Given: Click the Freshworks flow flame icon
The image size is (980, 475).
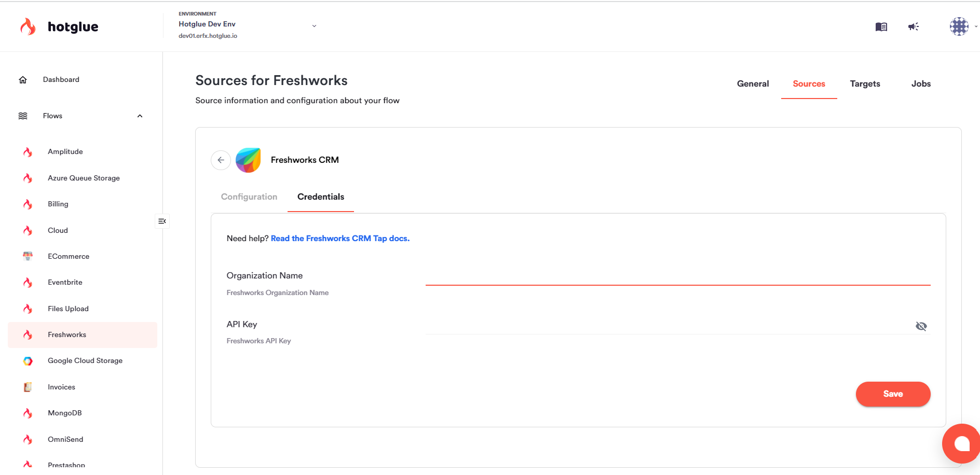Looking at the screenshot, I should [x=28, y=335].
